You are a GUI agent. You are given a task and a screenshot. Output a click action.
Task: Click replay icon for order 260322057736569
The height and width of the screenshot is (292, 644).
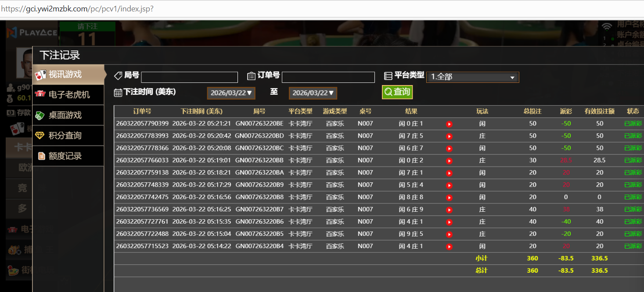[x=449, y=210]
